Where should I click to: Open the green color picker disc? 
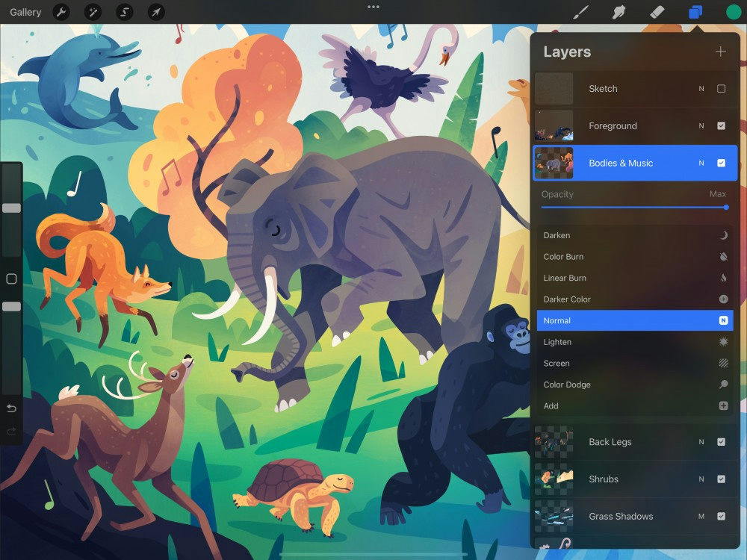pyautogui.click(x=734, y=12)
